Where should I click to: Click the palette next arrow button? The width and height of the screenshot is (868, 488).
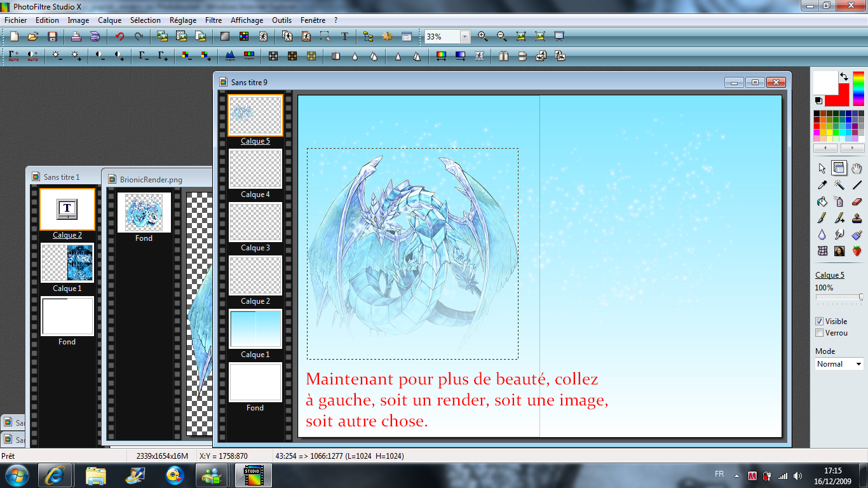click(852, 148)
